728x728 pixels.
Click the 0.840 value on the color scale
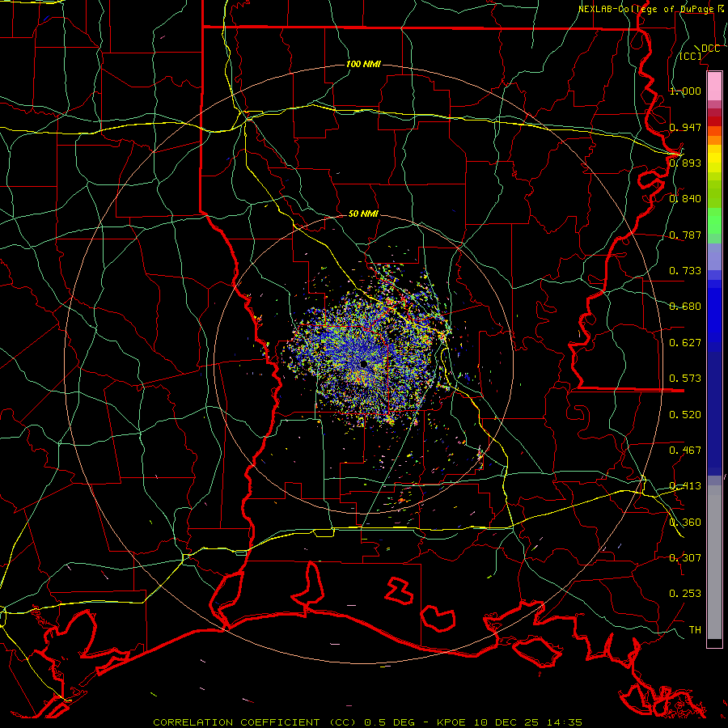[x=685, y=199]
